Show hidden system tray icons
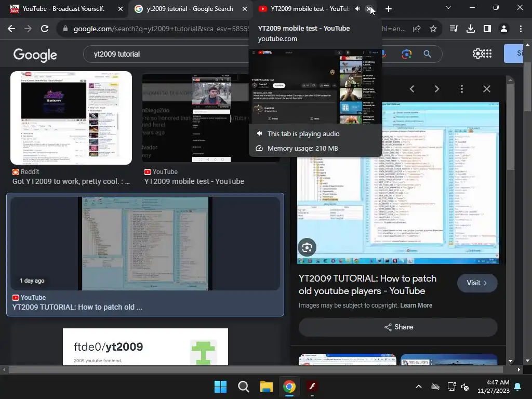Image resolution: width=532 pixels, height=399 pixels. click(419, 387)
